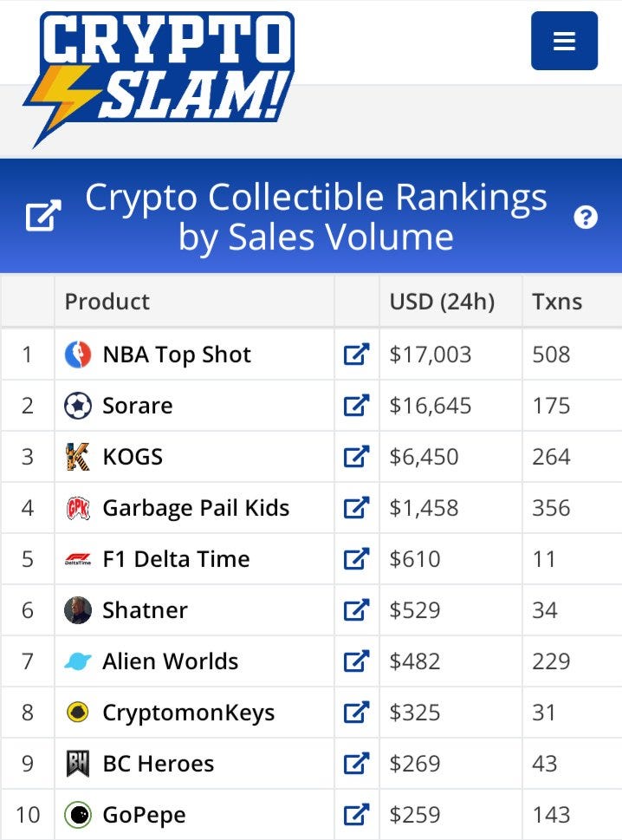Open external link icon for NBA Top Shot
Screen dimensions: 622x840
tap(357, 354)
